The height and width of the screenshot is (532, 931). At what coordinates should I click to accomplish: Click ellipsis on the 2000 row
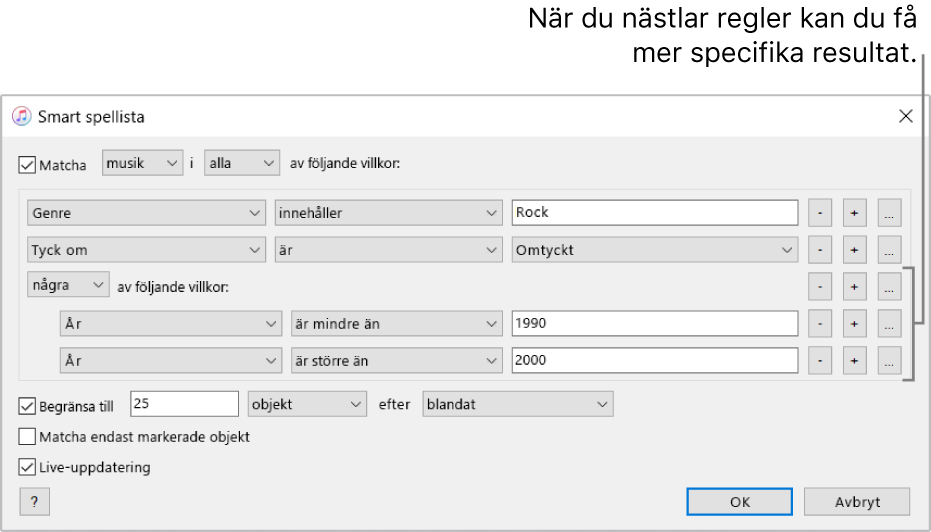pyautogui.click(x=889, y=360)
